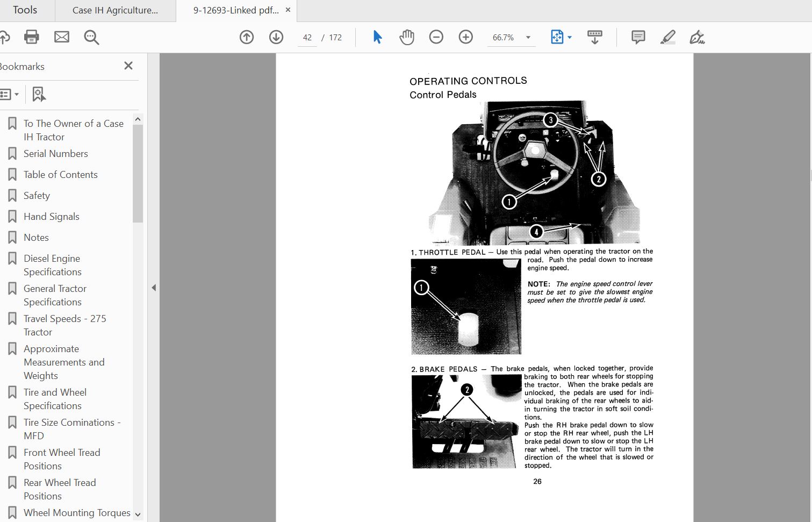Click the printed page number 26
This screenshot has height=522, width=812.
pyautogui.click(x=537, y=482)
